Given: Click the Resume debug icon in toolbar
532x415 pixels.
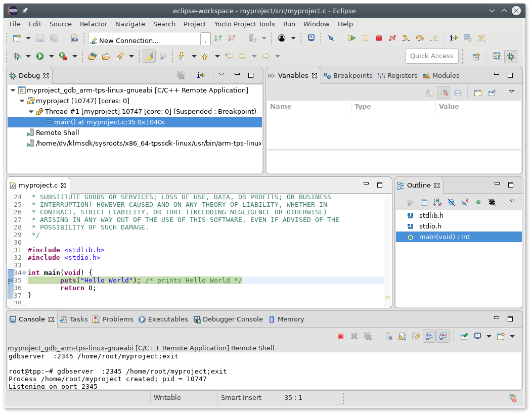Looking at the screenshot, I should coord(351,38).
